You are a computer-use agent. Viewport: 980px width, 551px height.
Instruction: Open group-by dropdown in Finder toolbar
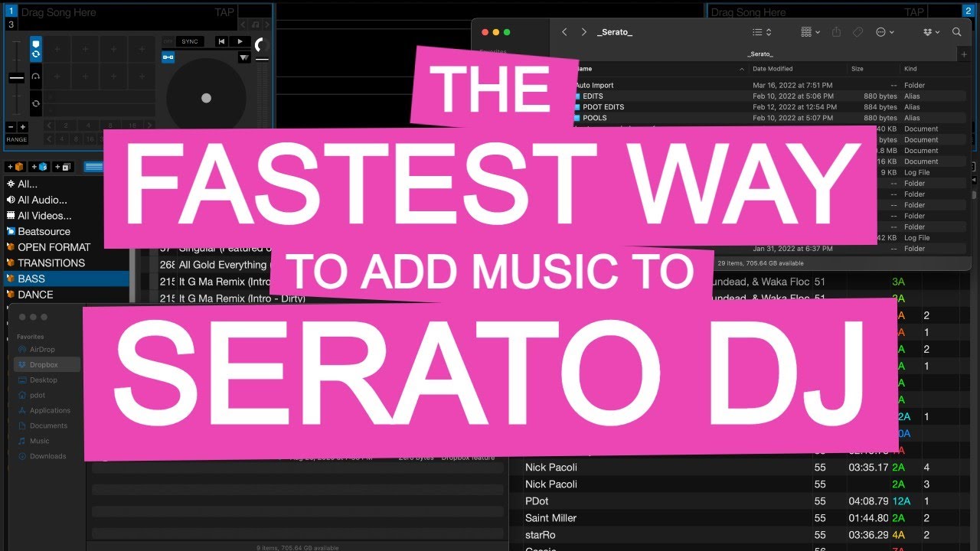tap(810, 32)
